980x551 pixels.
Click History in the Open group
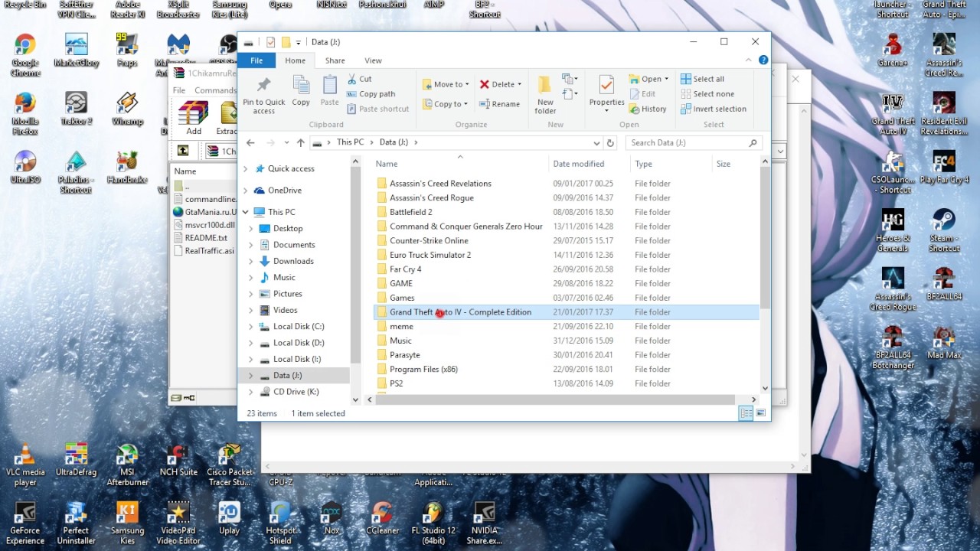[648, 109]
